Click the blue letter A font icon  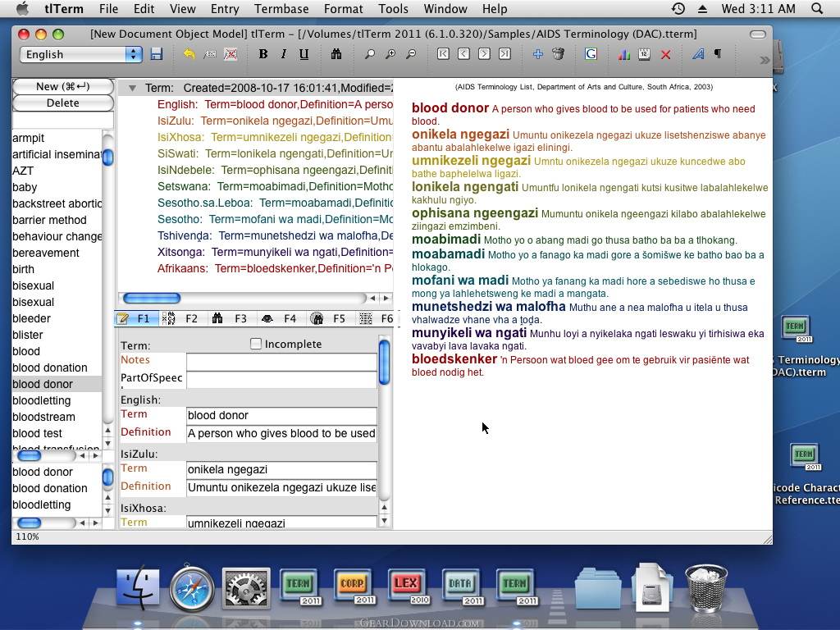tap(698, 54)
